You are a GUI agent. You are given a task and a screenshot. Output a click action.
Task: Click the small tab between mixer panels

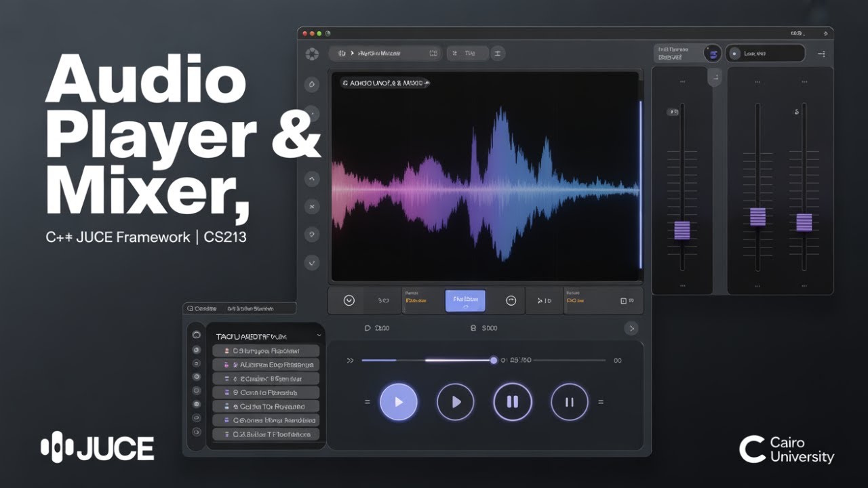[713, 77]
